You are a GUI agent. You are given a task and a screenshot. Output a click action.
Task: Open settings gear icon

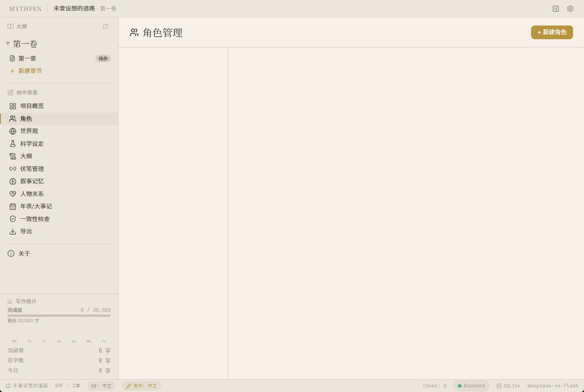pos(570,9)
